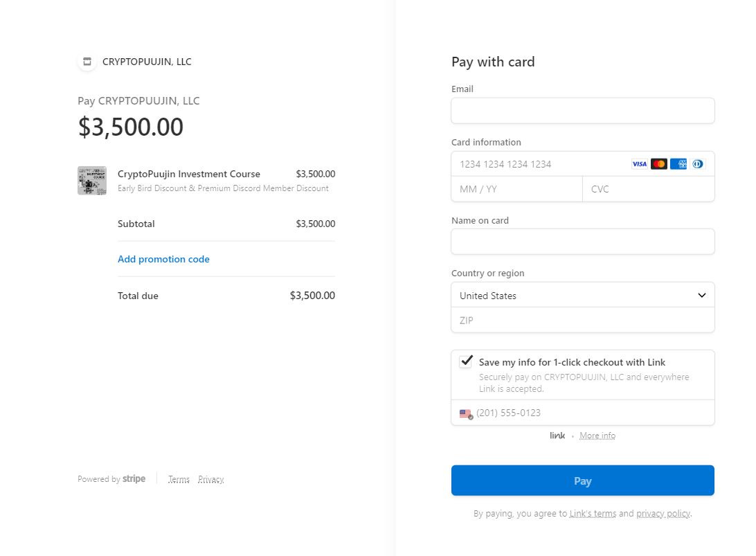Click the CryptoPuujin Investment Course thumbnail

(x=92, y=181)
